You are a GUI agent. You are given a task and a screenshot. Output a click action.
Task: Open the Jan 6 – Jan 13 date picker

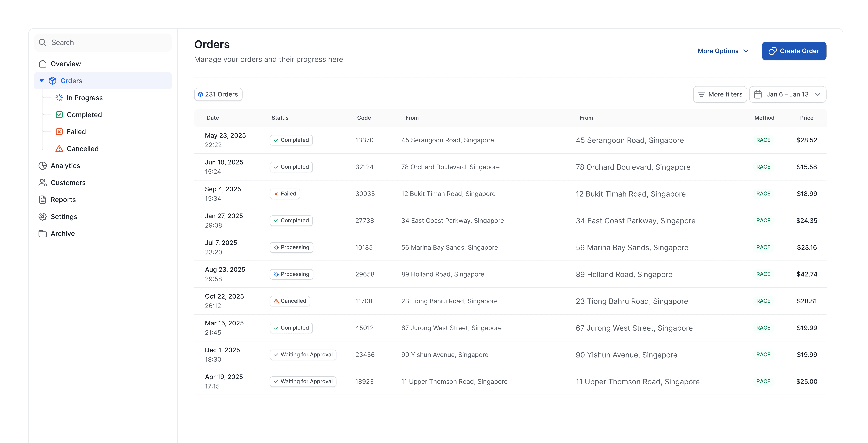coord(788,94)
